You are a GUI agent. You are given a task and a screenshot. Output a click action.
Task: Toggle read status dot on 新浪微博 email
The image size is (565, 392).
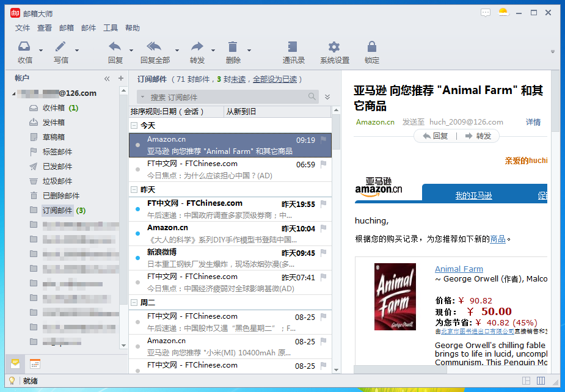(x=137, y=258)
